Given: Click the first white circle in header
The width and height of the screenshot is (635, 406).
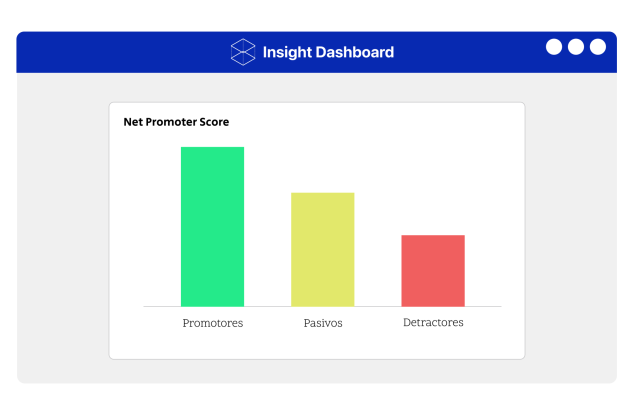Looking at the screenshot, I should pyautogui.click(x=554, y=47).
